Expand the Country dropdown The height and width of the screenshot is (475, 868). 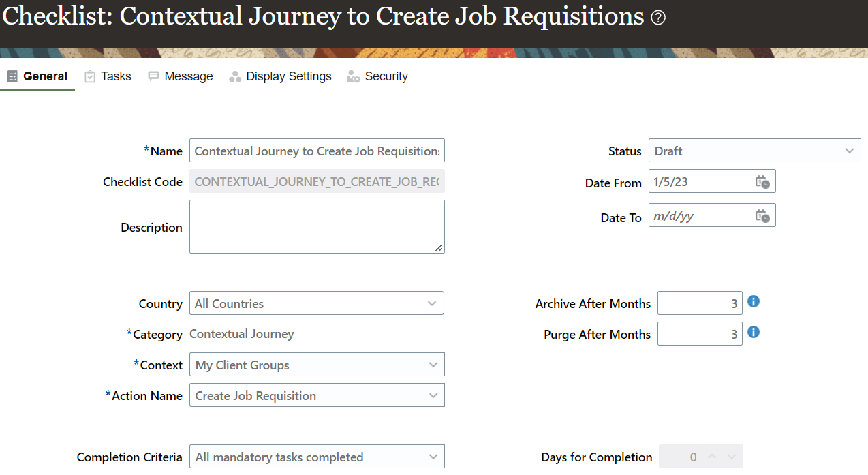[432, 303]
